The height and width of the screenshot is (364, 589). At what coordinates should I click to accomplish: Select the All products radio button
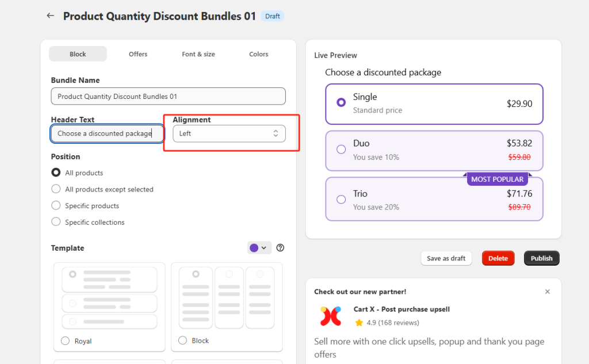[x=56, y=173]
